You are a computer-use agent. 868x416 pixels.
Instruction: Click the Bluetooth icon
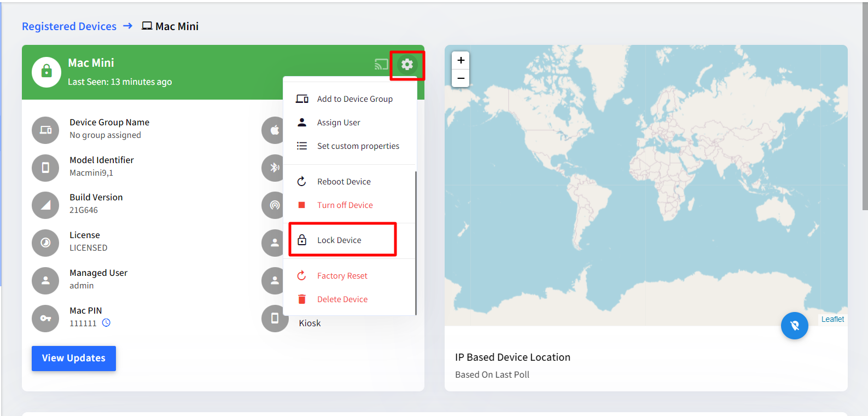pos(273,167)
